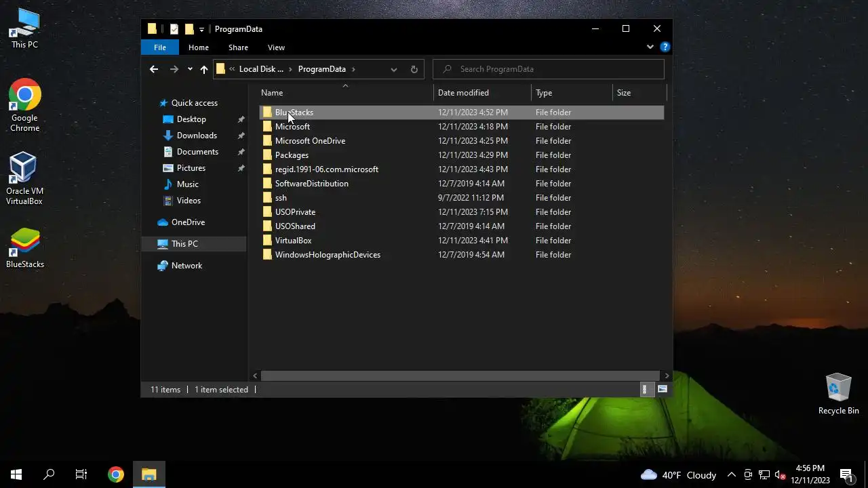Refresh the ProgramData folder view

414,69
